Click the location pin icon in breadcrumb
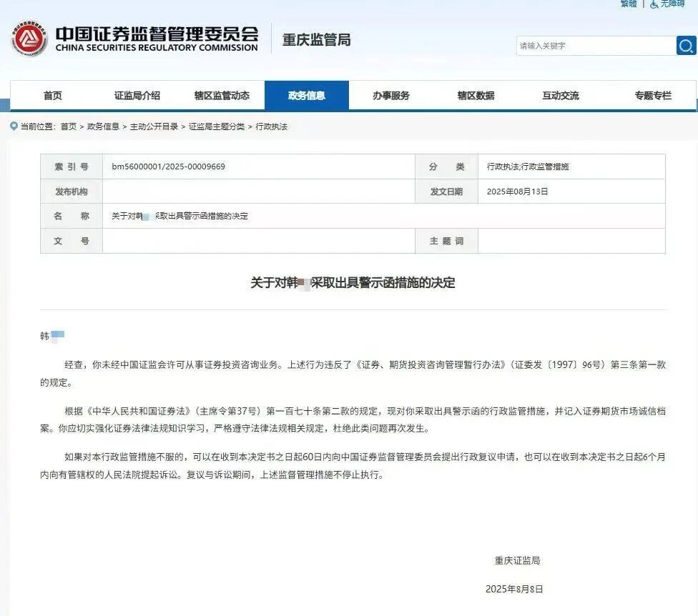Viewport: 698px width, 616px height. [14, 126]
